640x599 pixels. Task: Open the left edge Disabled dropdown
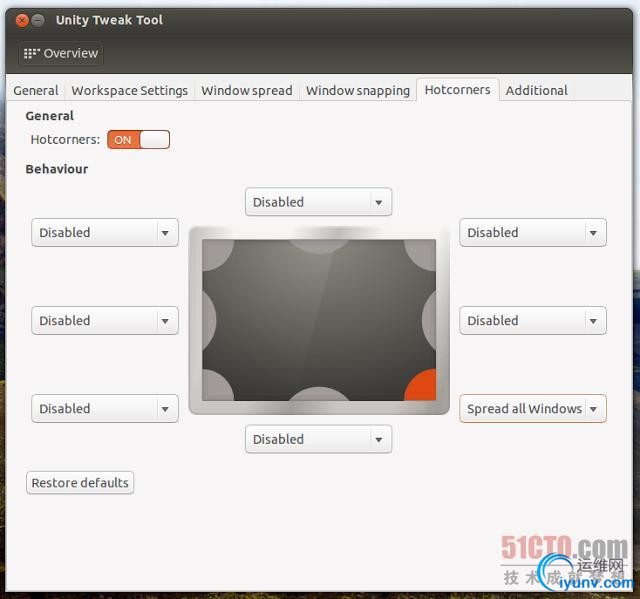(105, 321)
